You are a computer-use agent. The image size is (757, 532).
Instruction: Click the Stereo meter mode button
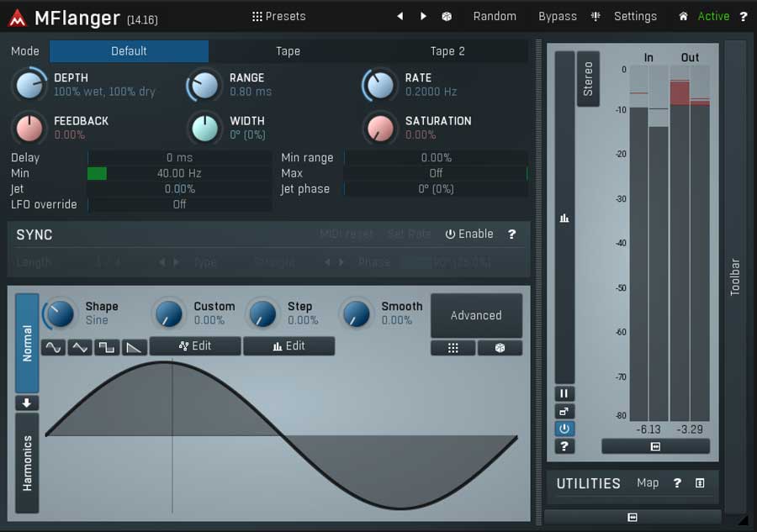click(588, 79)
